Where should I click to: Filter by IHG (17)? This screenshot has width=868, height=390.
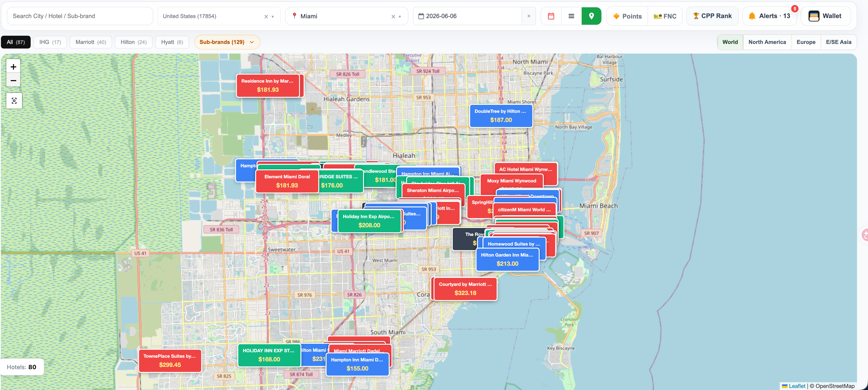point(50,42)
